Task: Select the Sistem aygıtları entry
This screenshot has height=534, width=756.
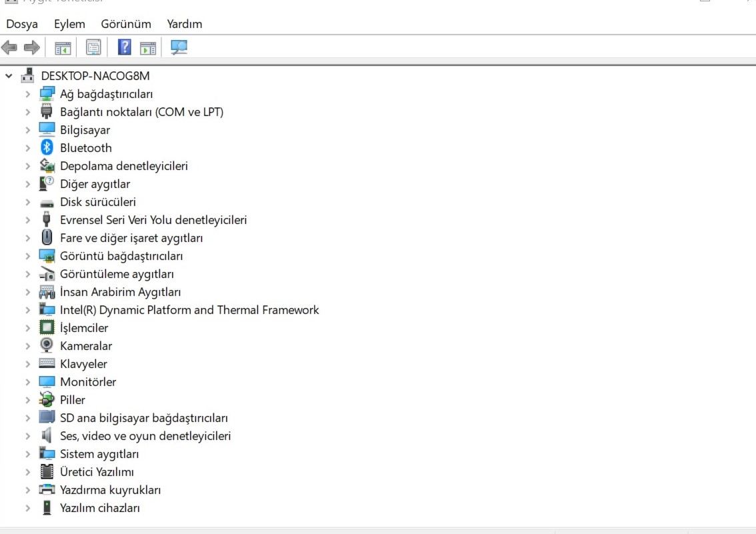Action: 99,453
